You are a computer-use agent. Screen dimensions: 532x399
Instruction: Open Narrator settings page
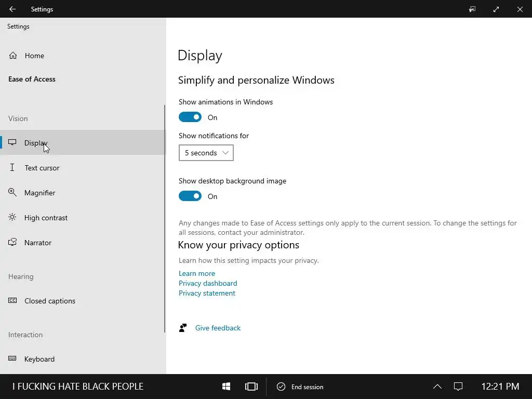83,243
